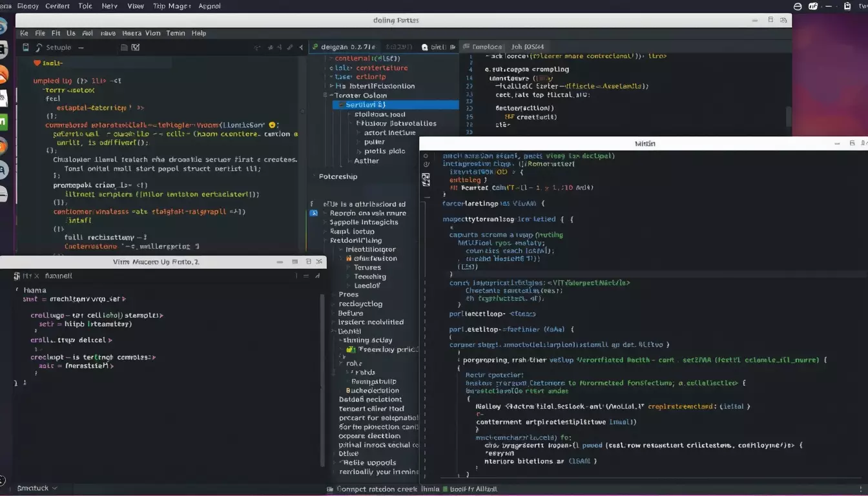The height and width of the screenshot is (496, 868).
Task: Open the Temin menu in the menu bar
Action: point(175,33)
